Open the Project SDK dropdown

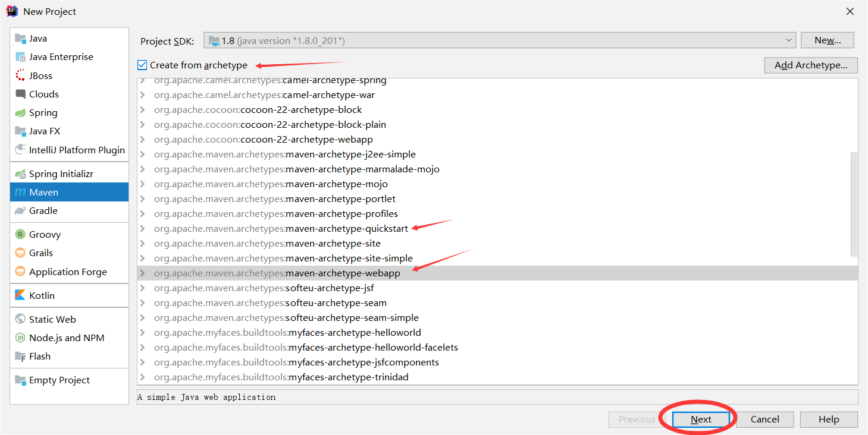coord(500,40)
